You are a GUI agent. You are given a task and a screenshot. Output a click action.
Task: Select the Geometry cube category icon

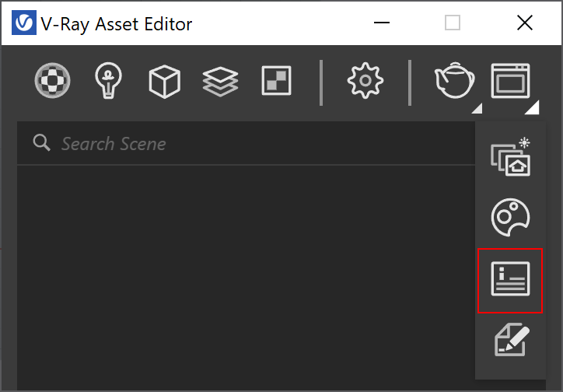point(164,81)
